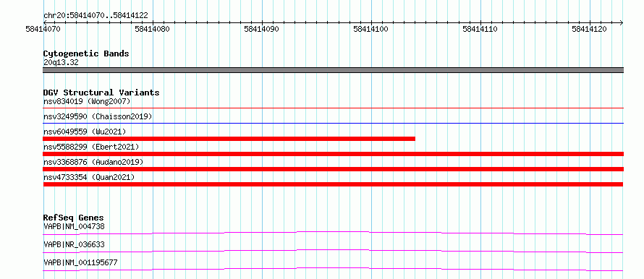
Task: Click ruler position label 58414100
Action: (x=371, y=29)
